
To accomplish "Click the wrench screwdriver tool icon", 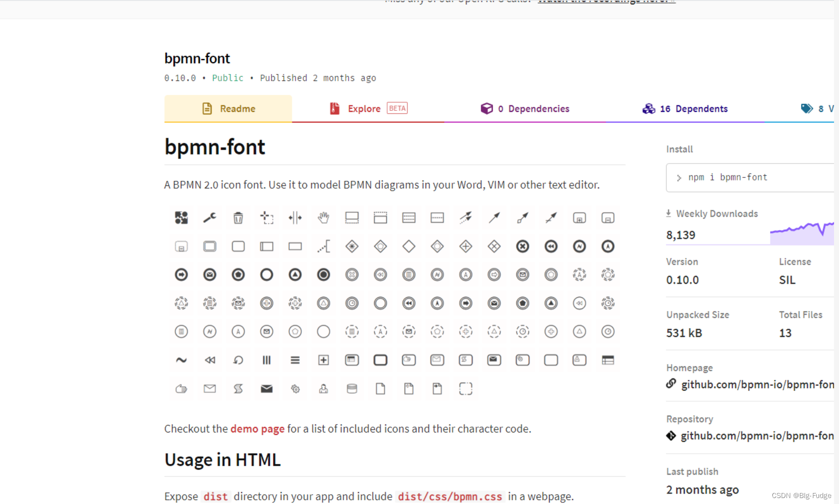I will coord(210,218).
